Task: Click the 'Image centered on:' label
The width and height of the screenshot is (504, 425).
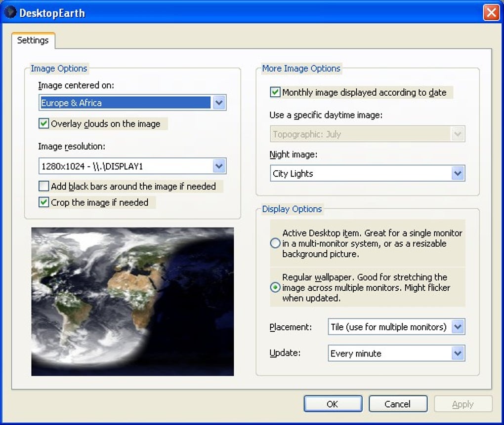Action: click(76, 85)
